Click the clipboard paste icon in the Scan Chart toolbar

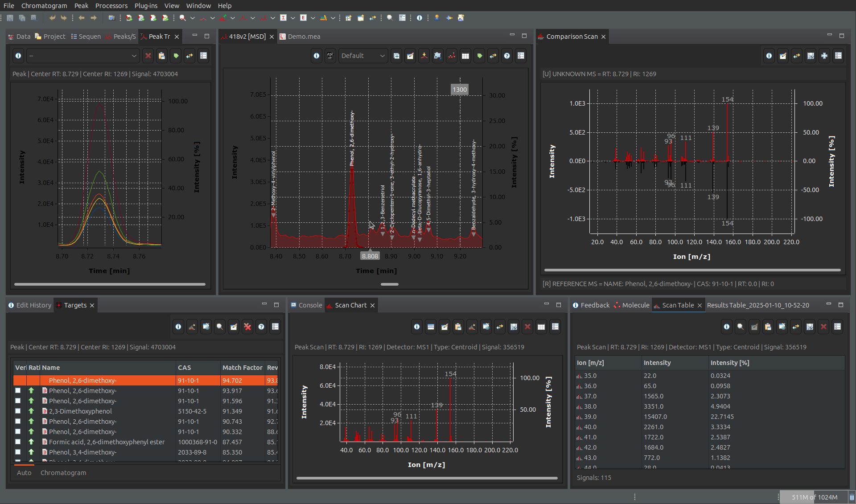[x=458, y=327]
